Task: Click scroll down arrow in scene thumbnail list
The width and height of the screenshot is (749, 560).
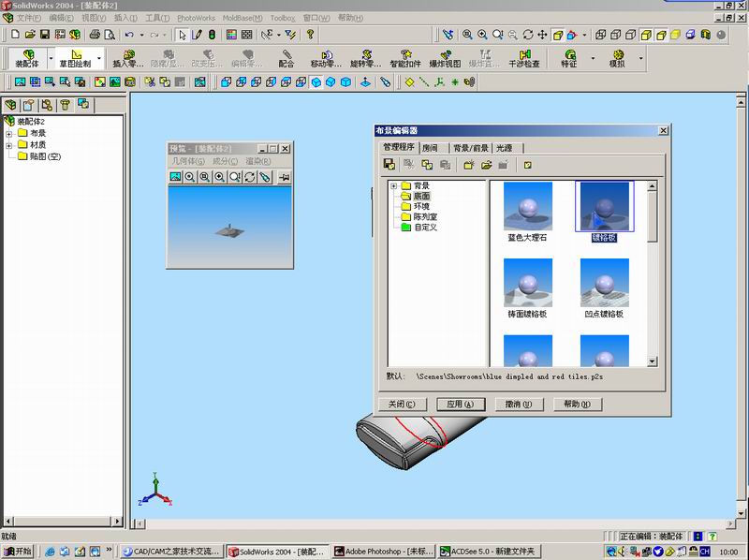Action: (653, 361)
